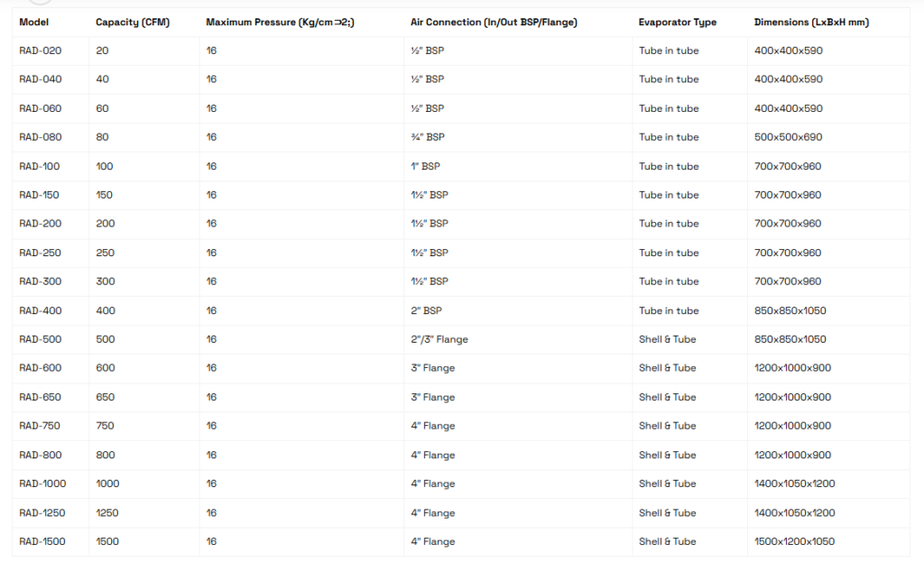Click the RAD-020 model cell
This screenshot has width=924, height=571.
[41, 51]
